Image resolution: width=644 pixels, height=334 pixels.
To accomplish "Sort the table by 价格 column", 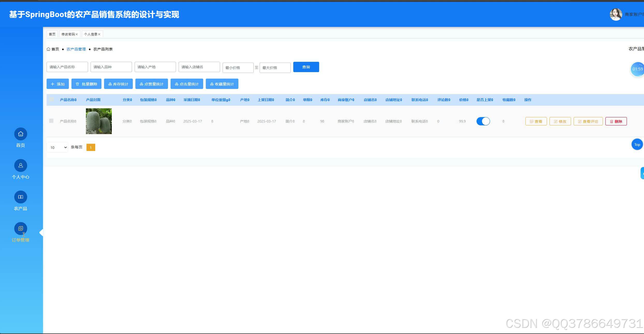I will click(463, 100).
